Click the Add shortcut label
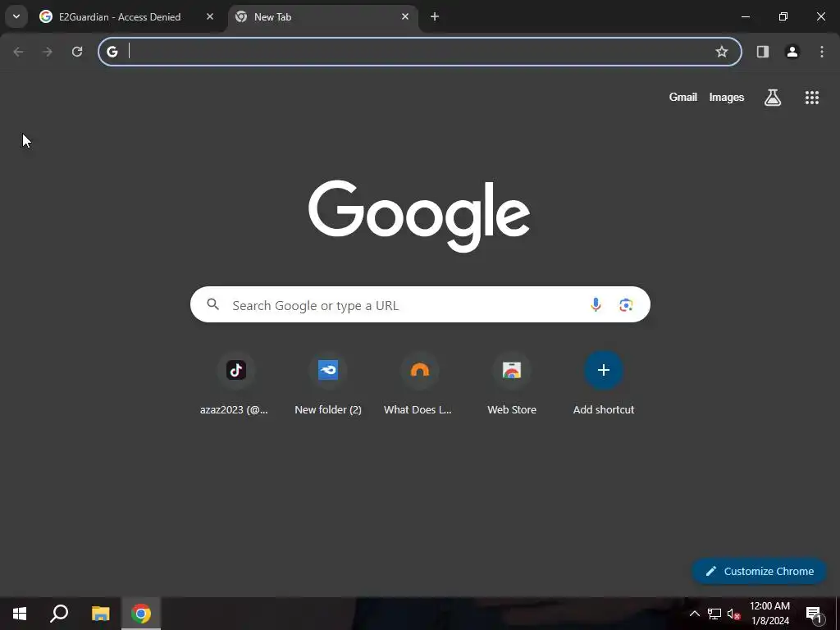 click(x=604, y=409)
